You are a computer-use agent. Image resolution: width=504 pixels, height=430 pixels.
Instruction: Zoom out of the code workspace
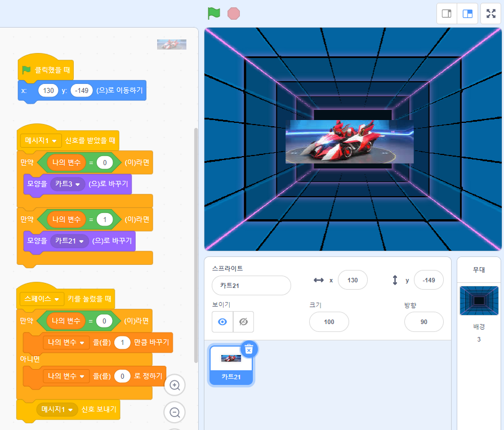[x=175, y=412]
